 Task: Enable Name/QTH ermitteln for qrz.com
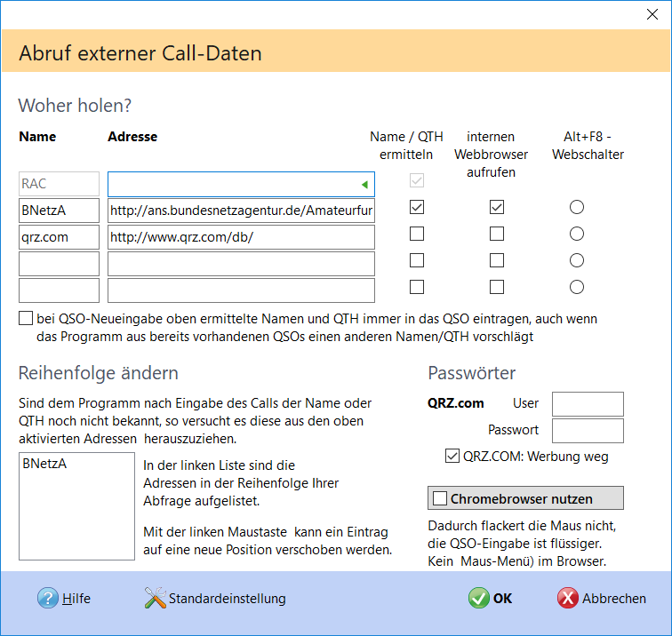pos(417,234)
